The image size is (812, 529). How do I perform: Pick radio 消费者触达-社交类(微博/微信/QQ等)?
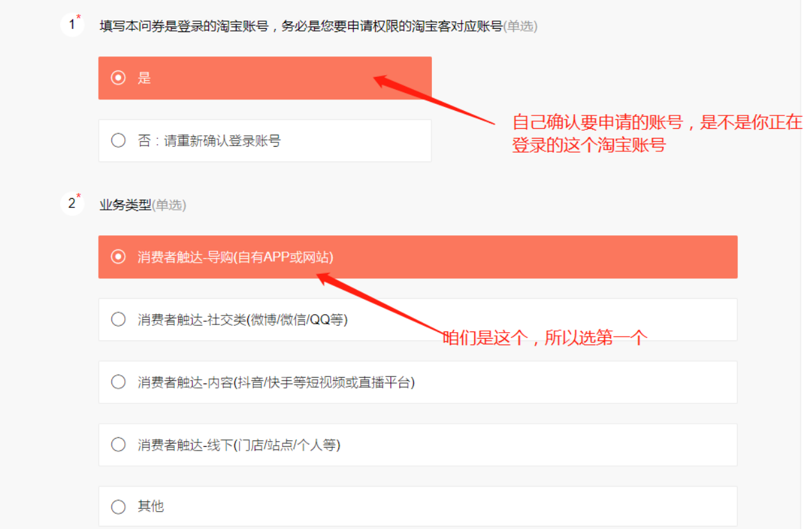[118, 319]
